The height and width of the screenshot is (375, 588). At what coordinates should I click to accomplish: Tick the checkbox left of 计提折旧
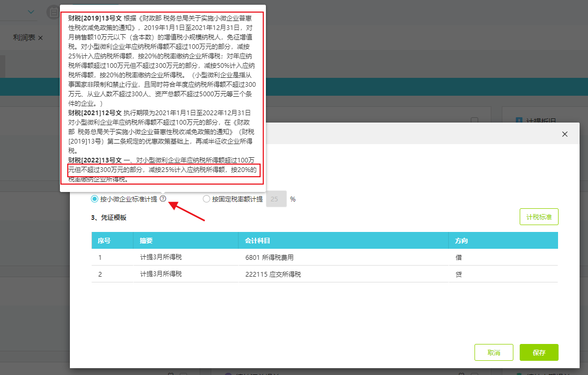[x=474, y=120]
